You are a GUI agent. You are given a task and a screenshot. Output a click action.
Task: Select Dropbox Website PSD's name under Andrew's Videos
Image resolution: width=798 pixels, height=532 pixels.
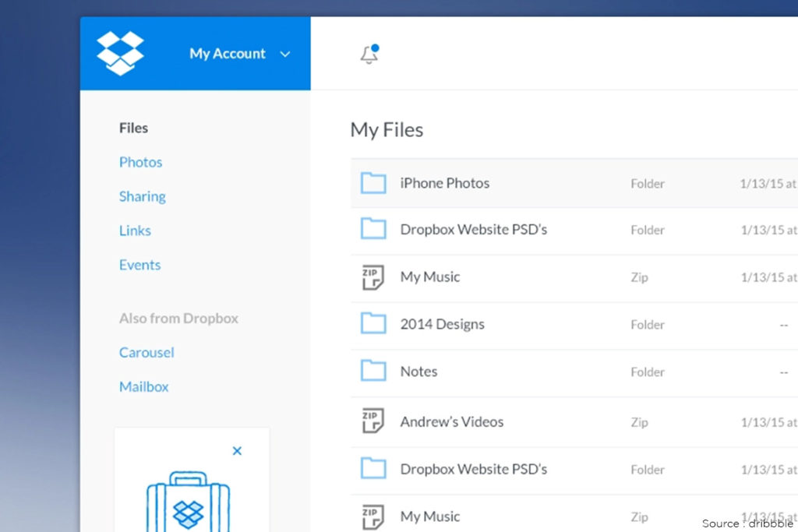(x=474, y=469)
